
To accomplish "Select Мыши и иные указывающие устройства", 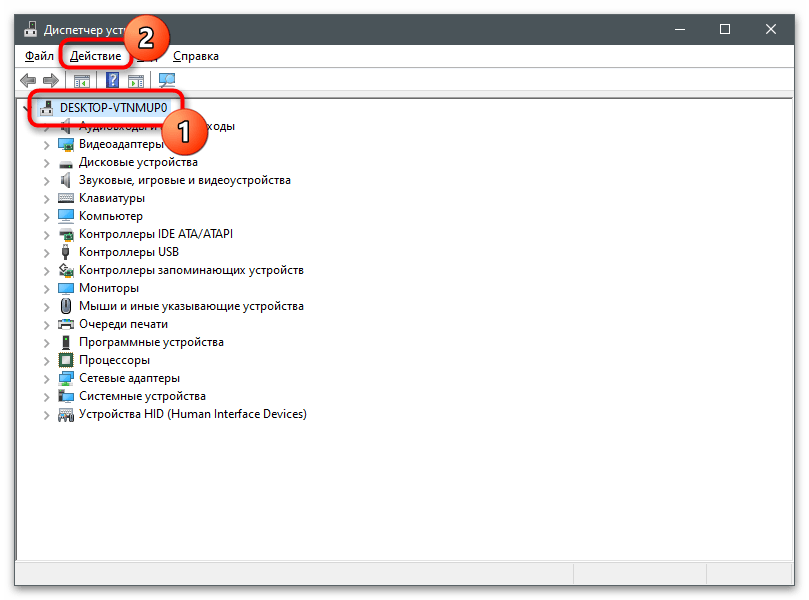I will pos(191,306).
